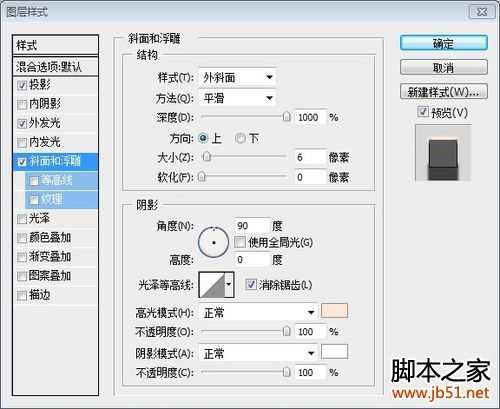
Task: Open 混合选项:默认 blending options
Action: click(55, 67)
